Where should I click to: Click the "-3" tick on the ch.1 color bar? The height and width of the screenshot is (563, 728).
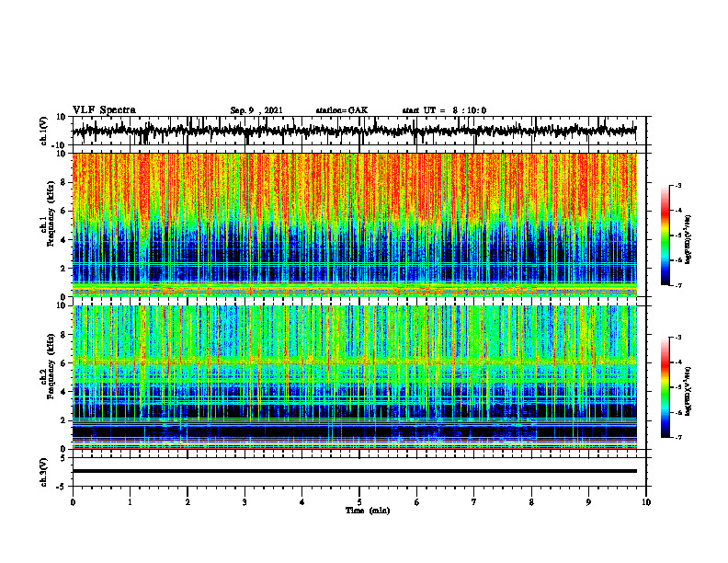678,186
